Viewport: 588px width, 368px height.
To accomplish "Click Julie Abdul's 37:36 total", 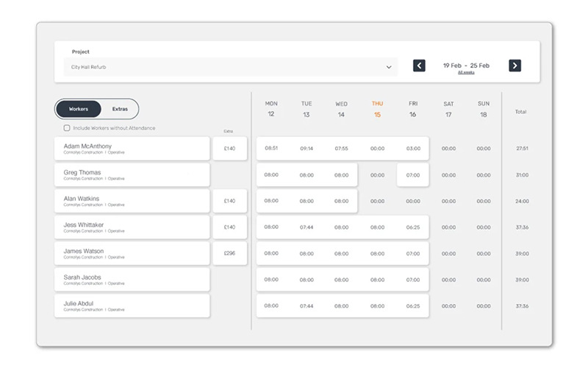I will 522,306.
